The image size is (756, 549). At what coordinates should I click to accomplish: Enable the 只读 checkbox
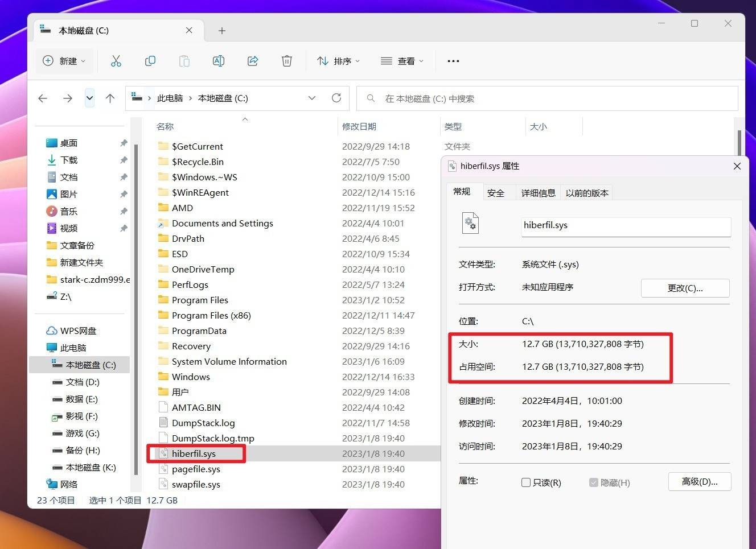(x=525, y=482)
